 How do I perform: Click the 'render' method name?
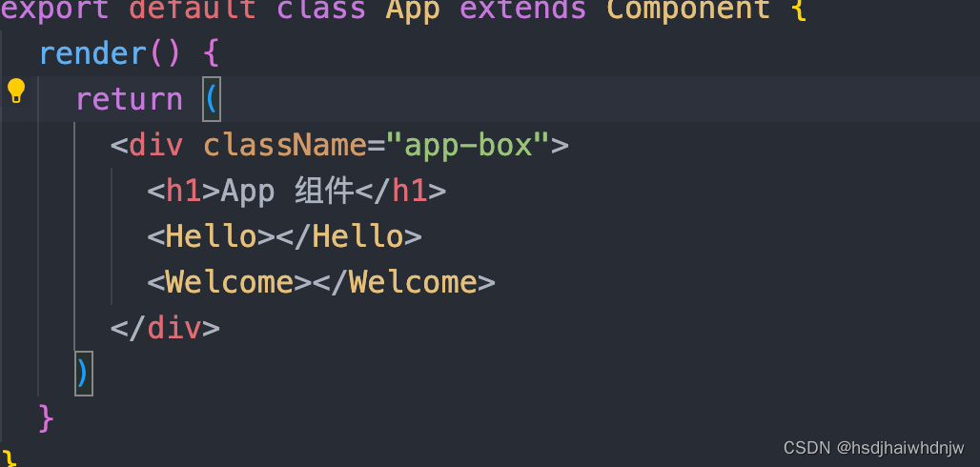pyautogui.click(x=92, y=53)
